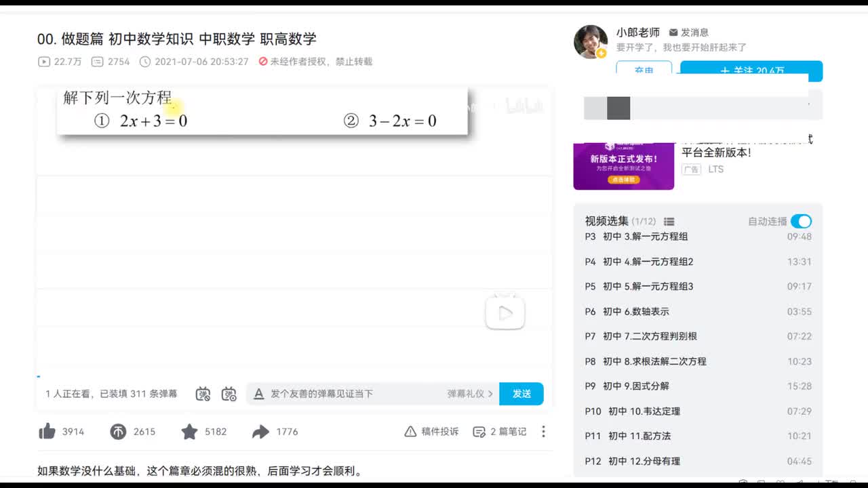868x488 pixels.
Task: Select P3 初中 3.解一元方程组
Action: 698,237
